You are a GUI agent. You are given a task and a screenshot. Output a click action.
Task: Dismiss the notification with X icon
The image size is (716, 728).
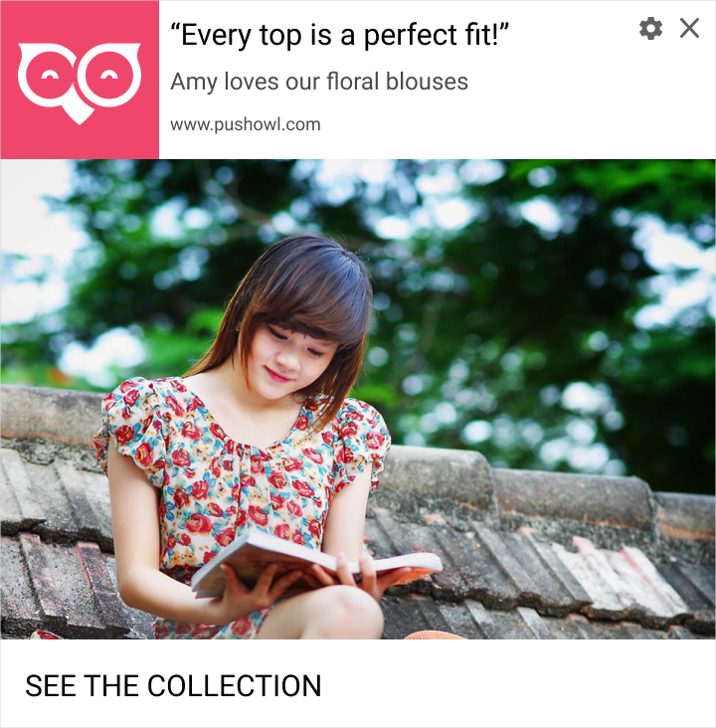tap(689, 28)
